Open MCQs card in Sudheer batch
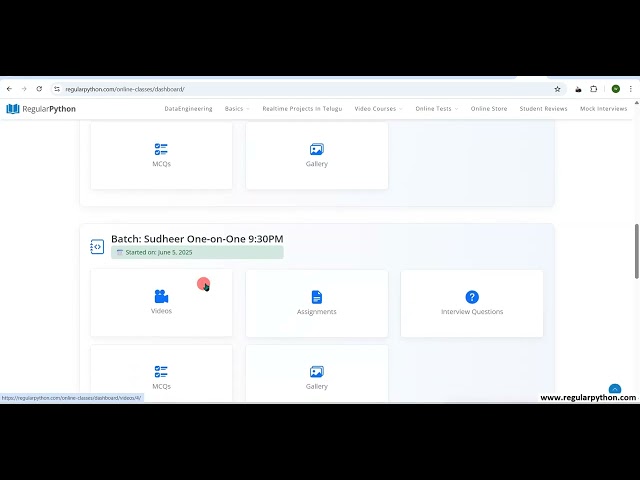This screenshot has height=480, width=640. [162, 373]
